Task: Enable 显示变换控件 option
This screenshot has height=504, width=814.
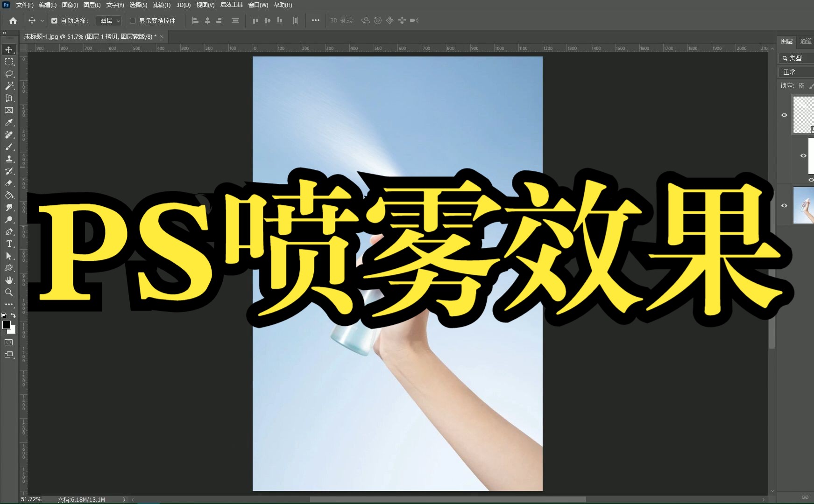Action: (133, 21)
